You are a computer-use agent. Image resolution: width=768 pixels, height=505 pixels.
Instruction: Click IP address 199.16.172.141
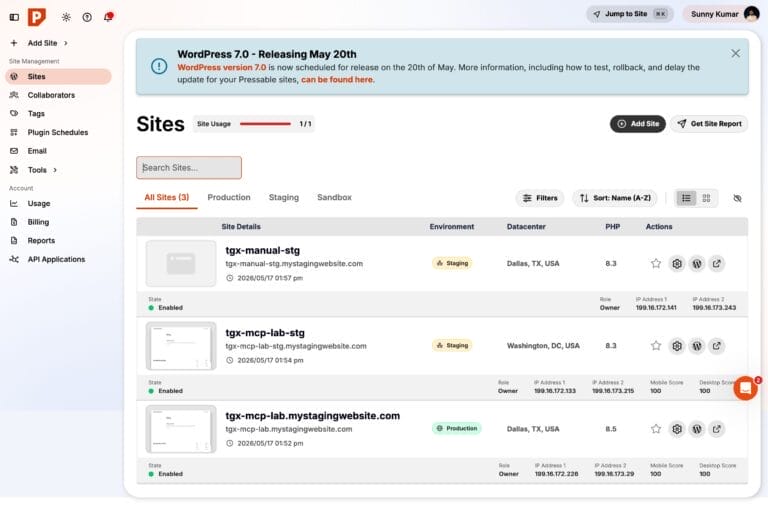pyautogui.click(x=656, y=308)
